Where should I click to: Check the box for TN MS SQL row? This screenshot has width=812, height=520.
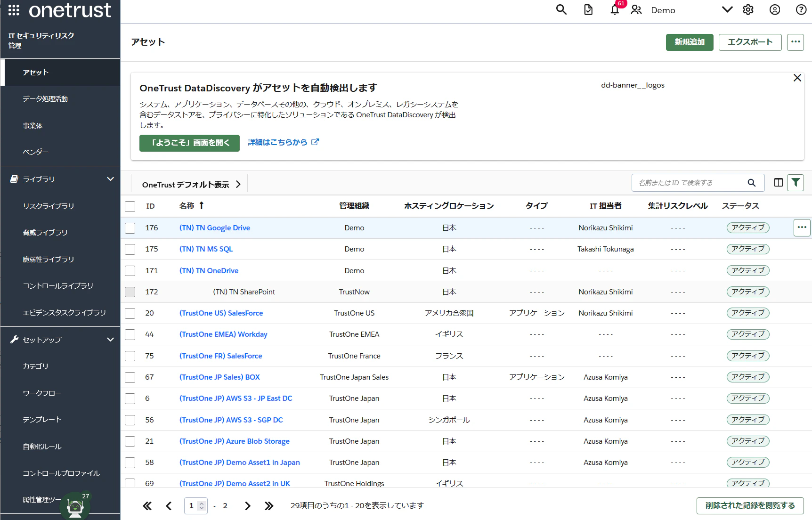click(130, 249)
